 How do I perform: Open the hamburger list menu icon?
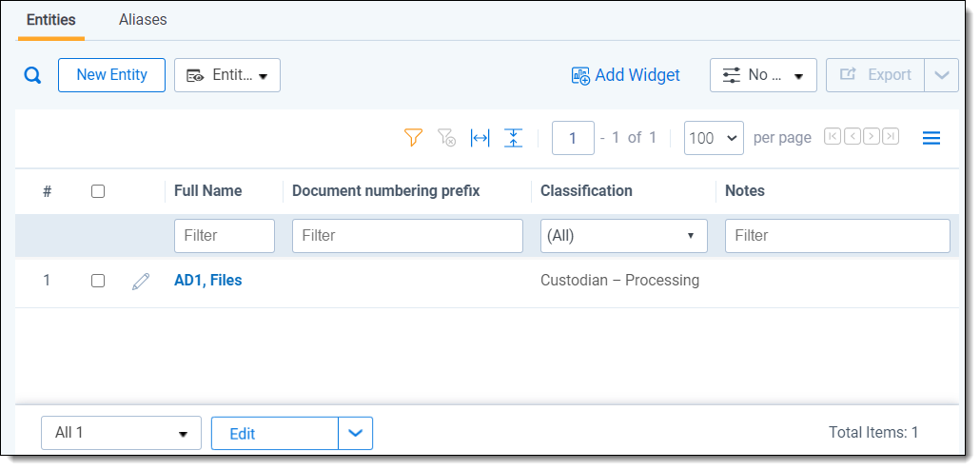click(931, 138)
